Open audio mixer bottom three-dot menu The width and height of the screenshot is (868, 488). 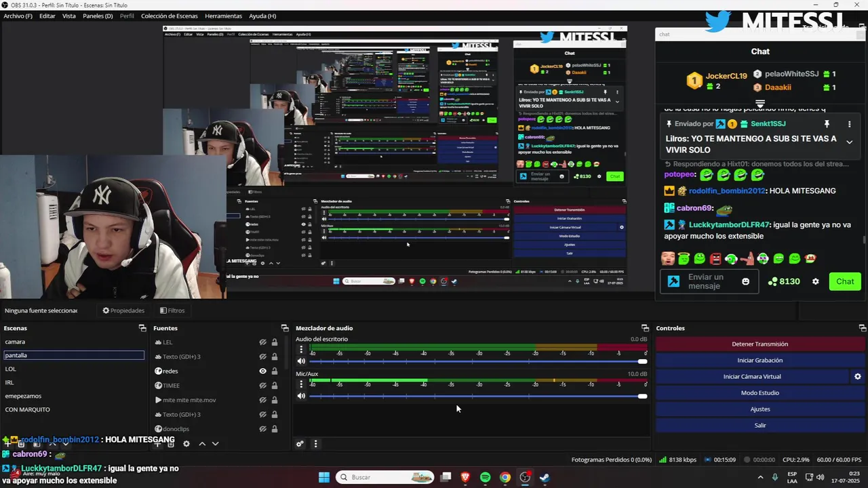[x=315, y=444]
